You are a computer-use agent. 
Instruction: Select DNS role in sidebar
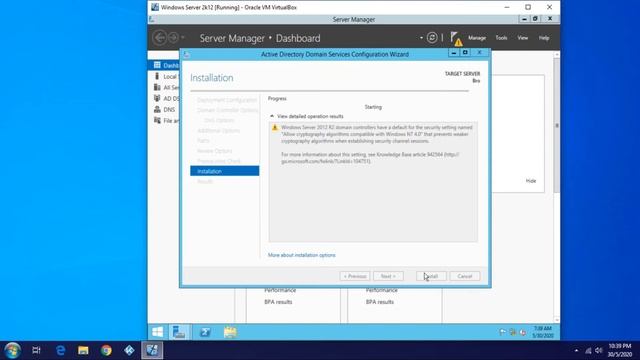pyautogui.click(x=164, y=109)
